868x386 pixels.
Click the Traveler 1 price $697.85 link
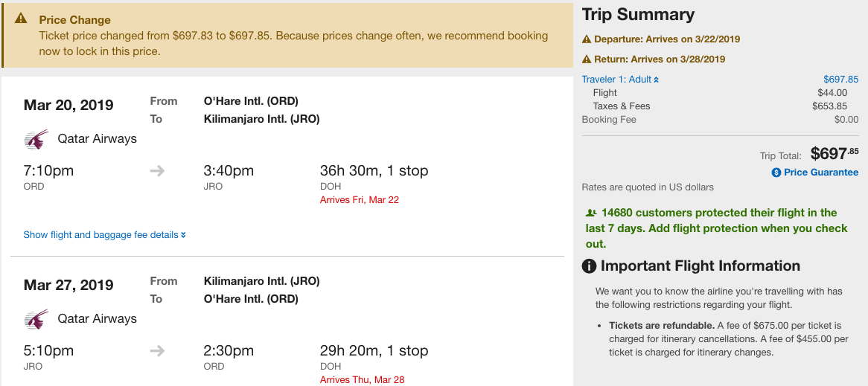point(840,80)
